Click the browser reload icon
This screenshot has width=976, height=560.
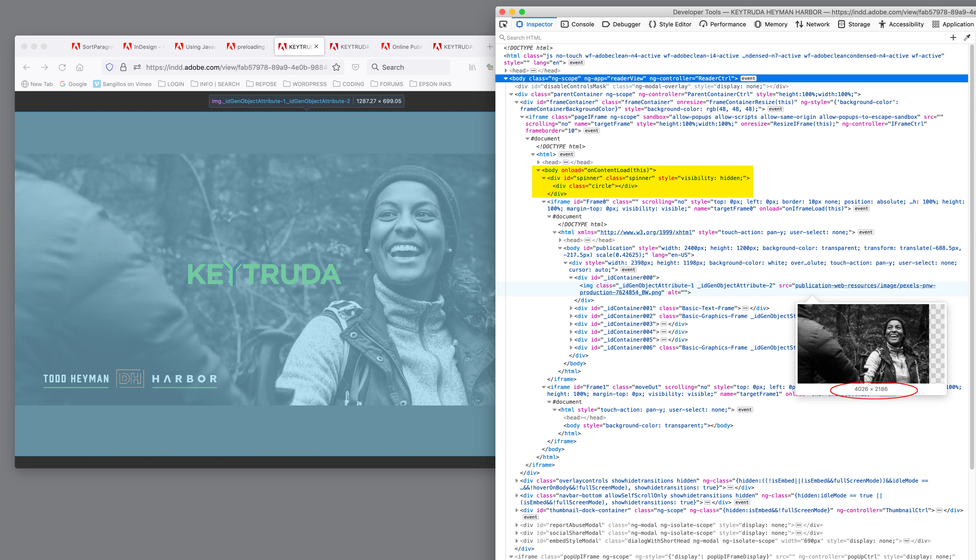pyautogui.click(x=62, y=67)
